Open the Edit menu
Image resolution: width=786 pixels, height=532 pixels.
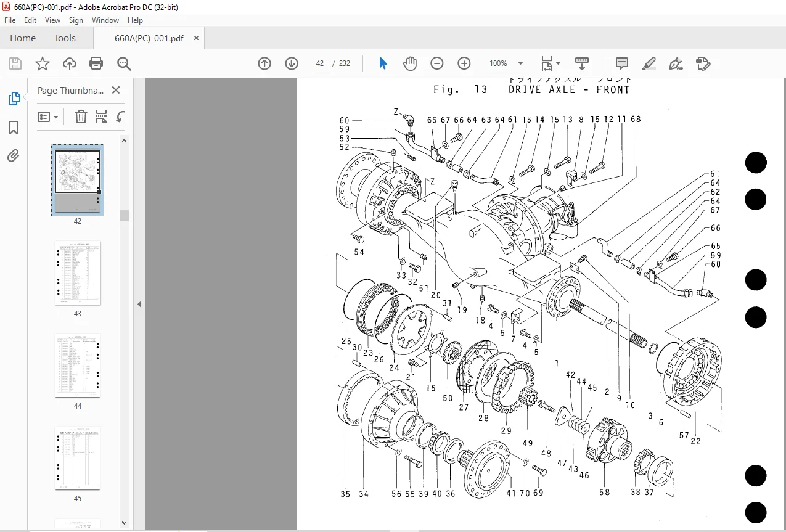30,20
